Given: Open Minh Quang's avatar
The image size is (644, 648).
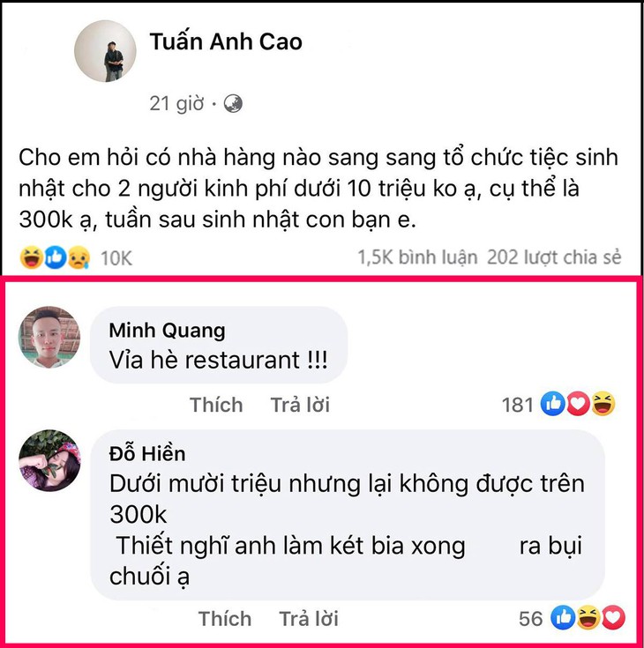Looking at the screenshot, I should [x=49, y=337].
